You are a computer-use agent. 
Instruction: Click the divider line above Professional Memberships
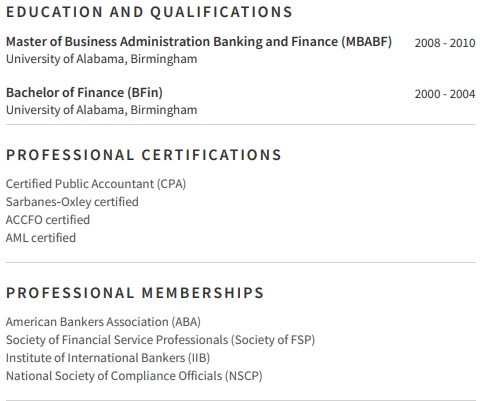pos(241,263)
